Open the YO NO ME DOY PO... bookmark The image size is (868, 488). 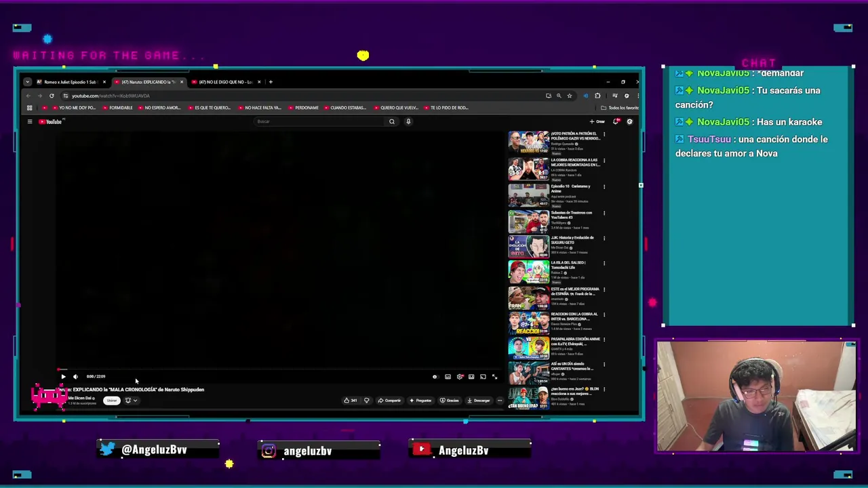tap(75, 108)
